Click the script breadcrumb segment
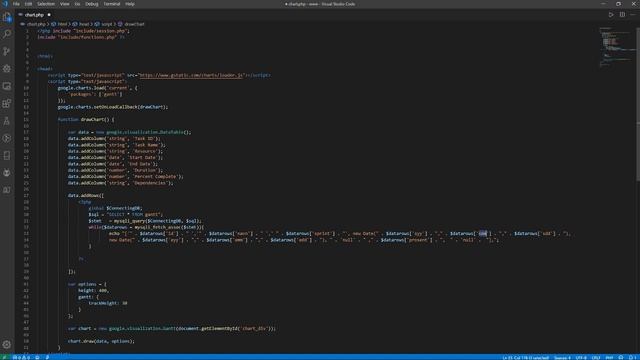 click(107, 24)
